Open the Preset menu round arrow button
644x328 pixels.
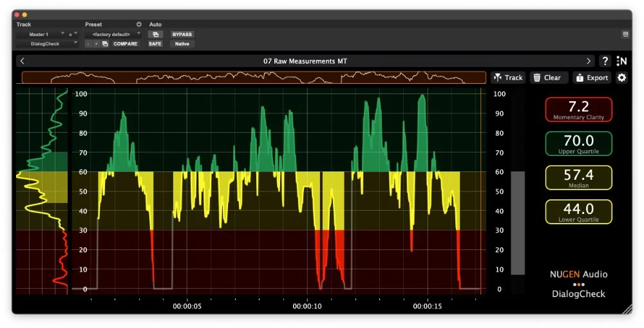click(x=139, y=24)
